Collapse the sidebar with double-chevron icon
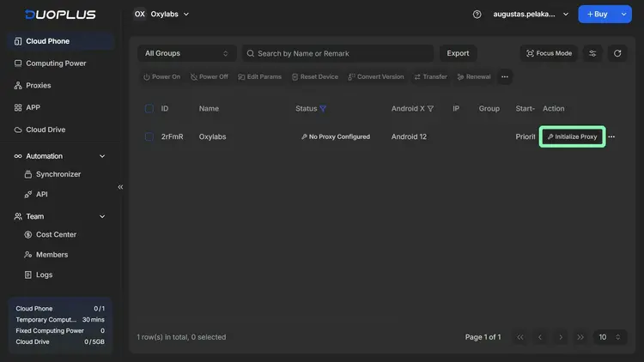Image resolution: width=644 pixels, height=362 pixels. click(x=120, y=187)
